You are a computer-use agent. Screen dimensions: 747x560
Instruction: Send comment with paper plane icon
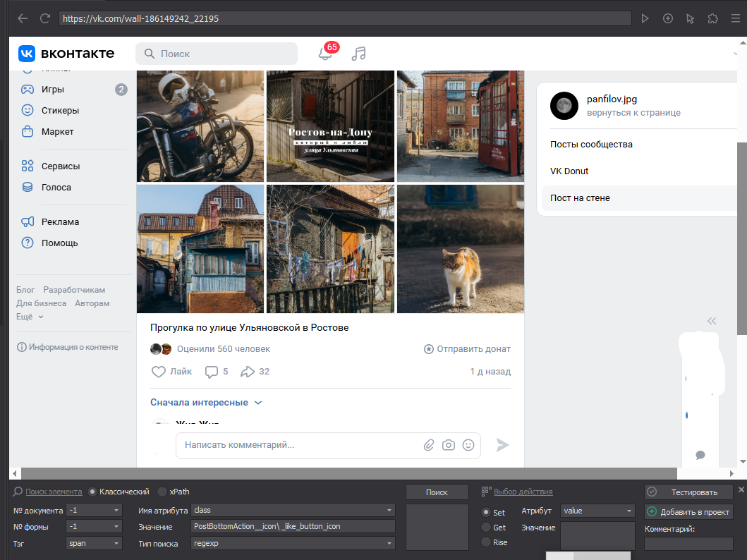502,445
